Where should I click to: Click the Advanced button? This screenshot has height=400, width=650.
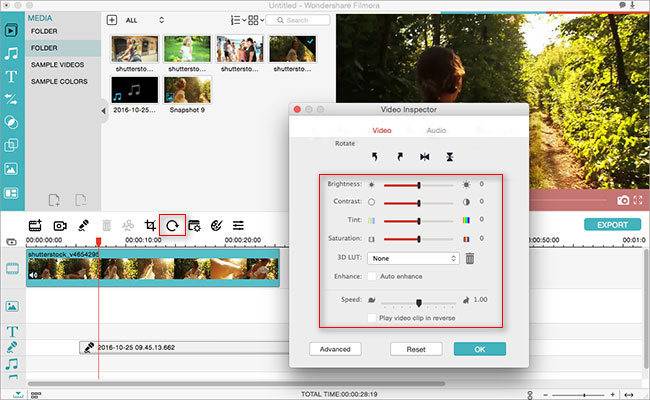pos(334,349)
